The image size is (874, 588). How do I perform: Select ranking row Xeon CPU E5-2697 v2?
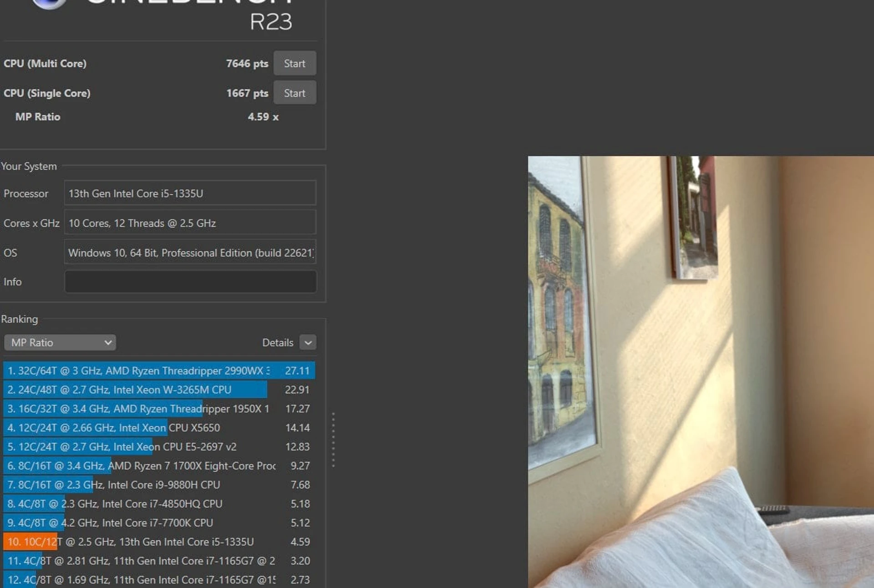tap(159, 447)
